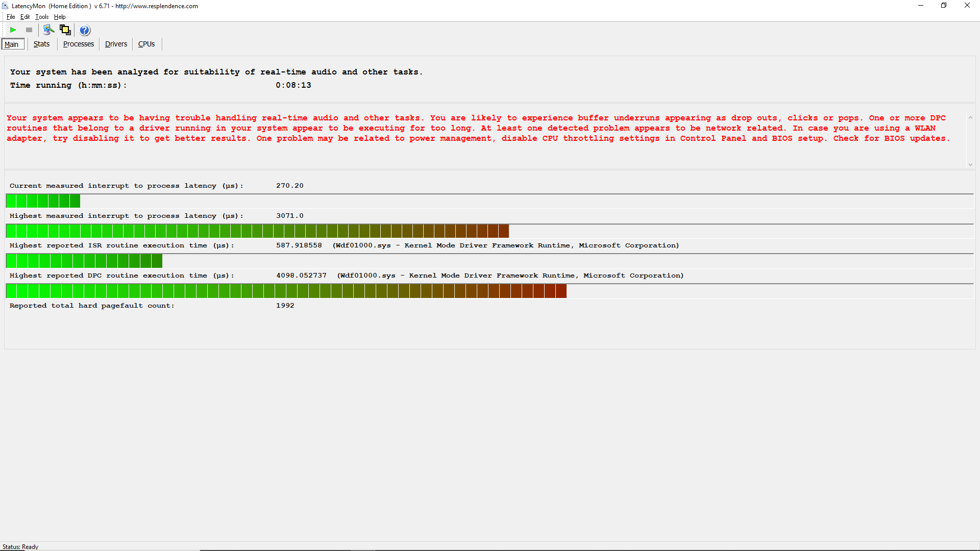Switch to the Main tab

12,44
